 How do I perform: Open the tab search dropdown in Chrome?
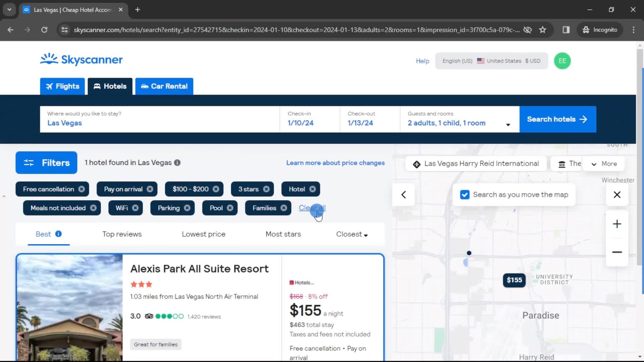pos(9,10)
